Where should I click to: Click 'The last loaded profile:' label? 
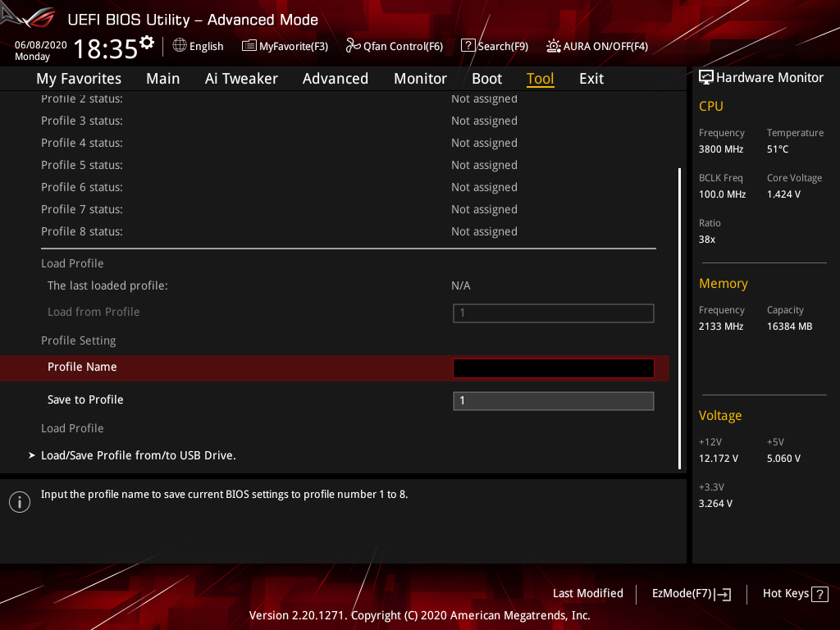pyautogui.click(x=107, y=285)
